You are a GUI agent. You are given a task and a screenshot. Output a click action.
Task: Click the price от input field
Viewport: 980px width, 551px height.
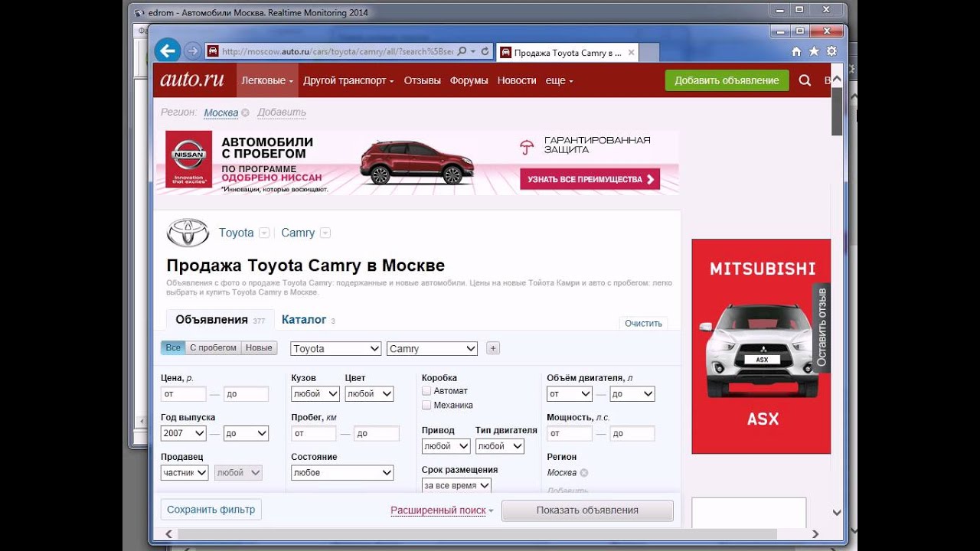[x=184, y=393]
